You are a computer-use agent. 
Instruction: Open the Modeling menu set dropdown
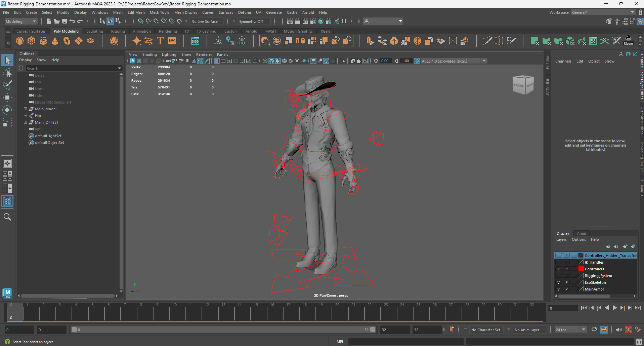pos(21,22)
